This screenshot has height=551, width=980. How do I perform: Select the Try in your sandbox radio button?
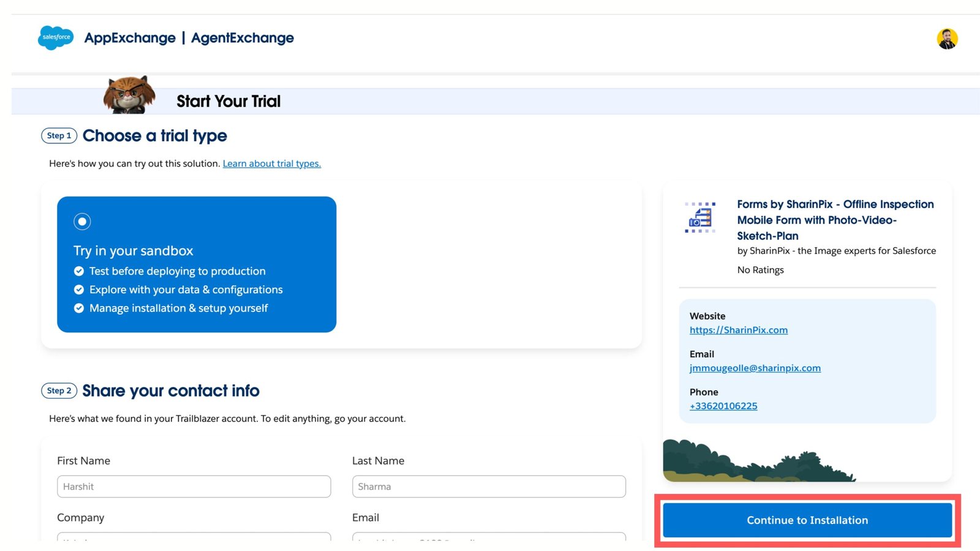tap(82, 221)
